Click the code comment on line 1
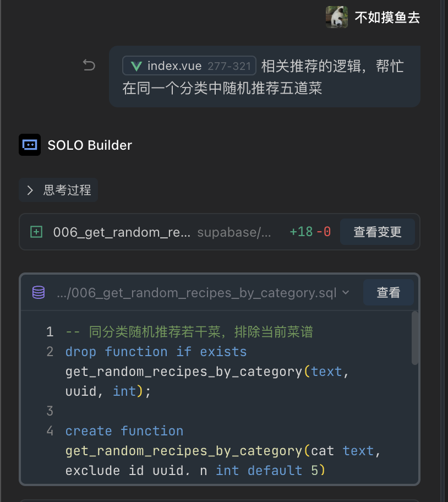Image resolution: width=448 pixels, height=502 pixels. click(x=189, y=331)
